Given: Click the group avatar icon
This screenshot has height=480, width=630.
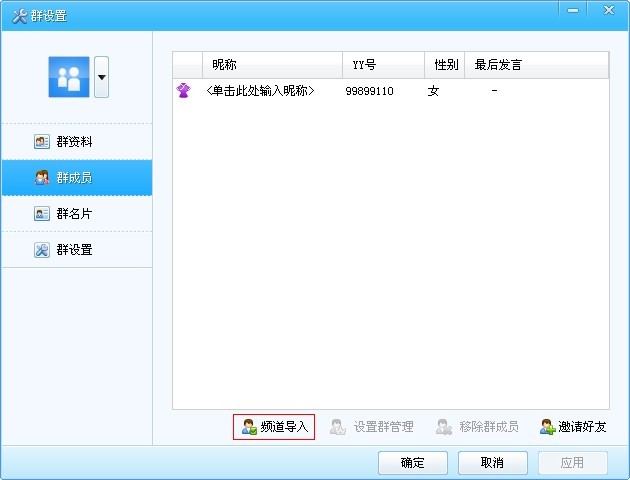Looking at the screenshot, I should [69, 77].
